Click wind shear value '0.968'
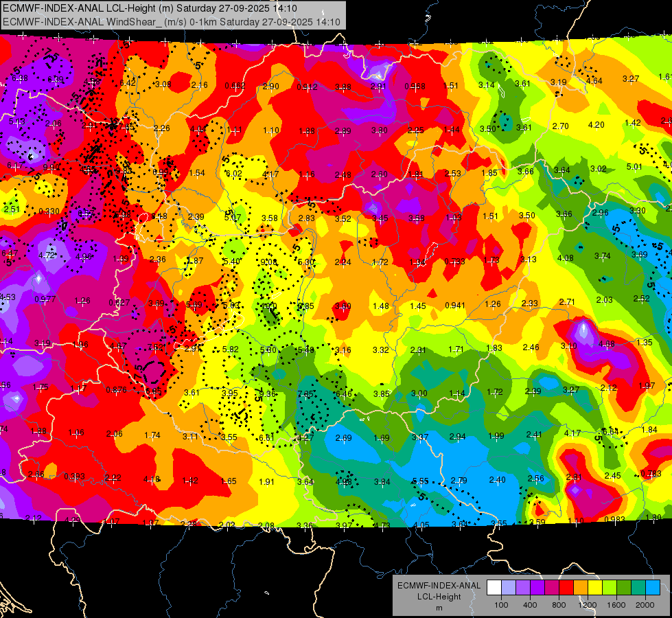Viewport: 672px width, 618px height. pyautogui.click(x=415, y=87)
